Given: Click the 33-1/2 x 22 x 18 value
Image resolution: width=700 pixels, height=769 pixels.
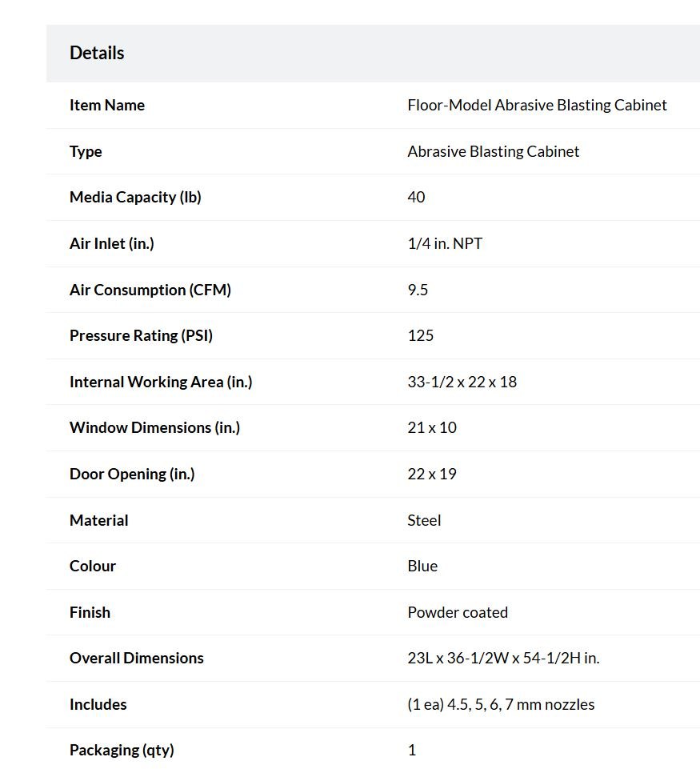Looking at the screenshot, I should click(x=462, y=382).
